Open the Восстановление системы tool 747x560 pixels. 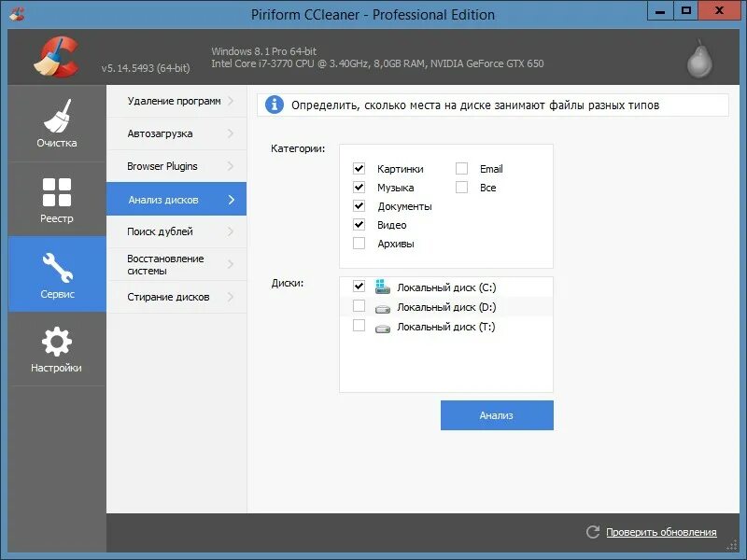[x=176, y=264]
